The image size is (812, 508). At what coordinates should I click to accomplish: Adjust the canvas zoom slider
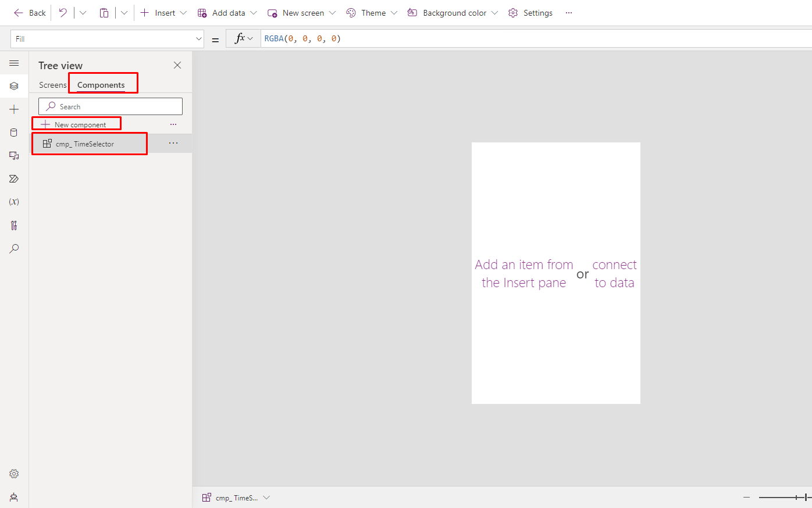pos(783,497)
